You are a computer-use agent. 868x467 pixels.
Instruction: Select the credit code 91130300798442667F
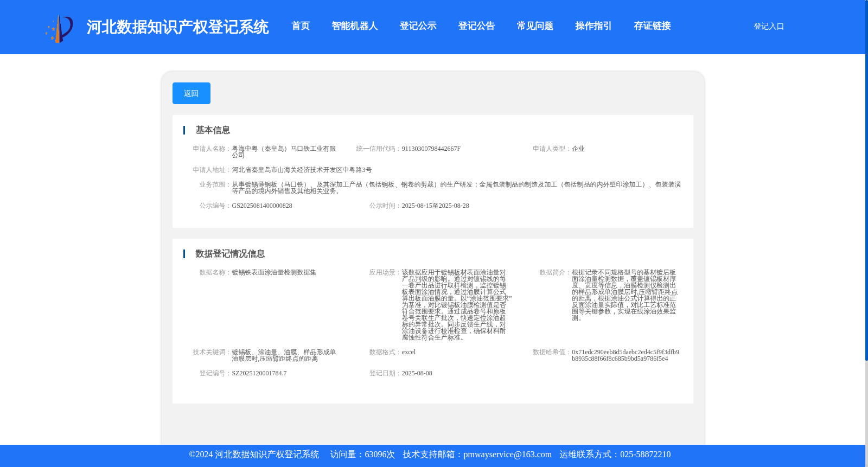[431, 149]
